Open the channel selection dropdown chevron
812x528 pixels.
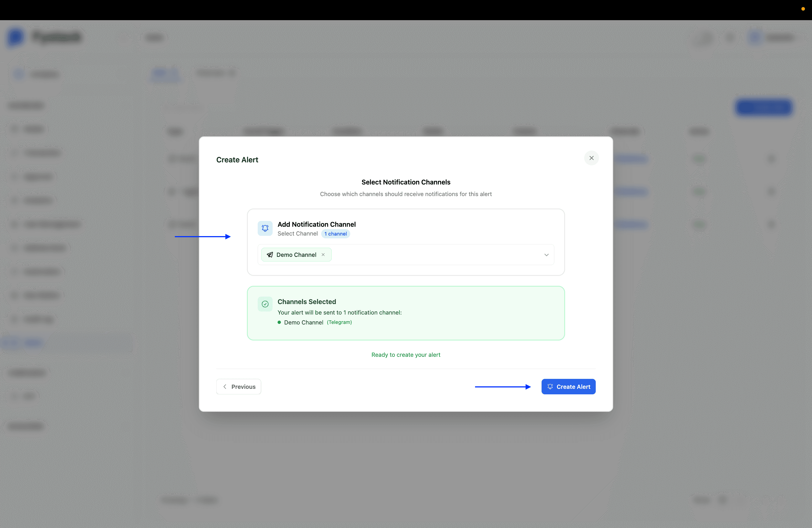pyautogui.click(x=546, y=255)
